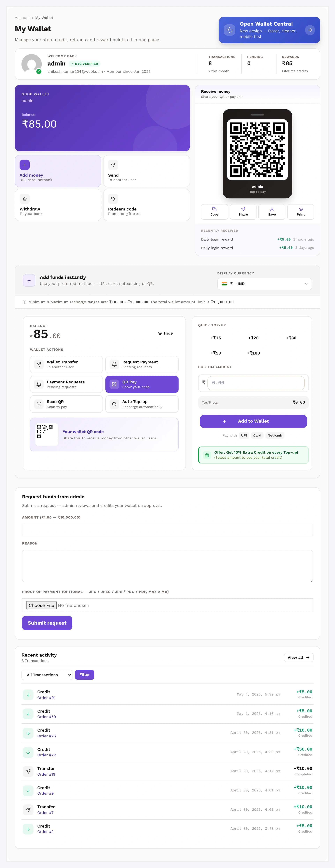Choose Card payment method
Screen dimensions: 335x868
(x=257, y=435)
